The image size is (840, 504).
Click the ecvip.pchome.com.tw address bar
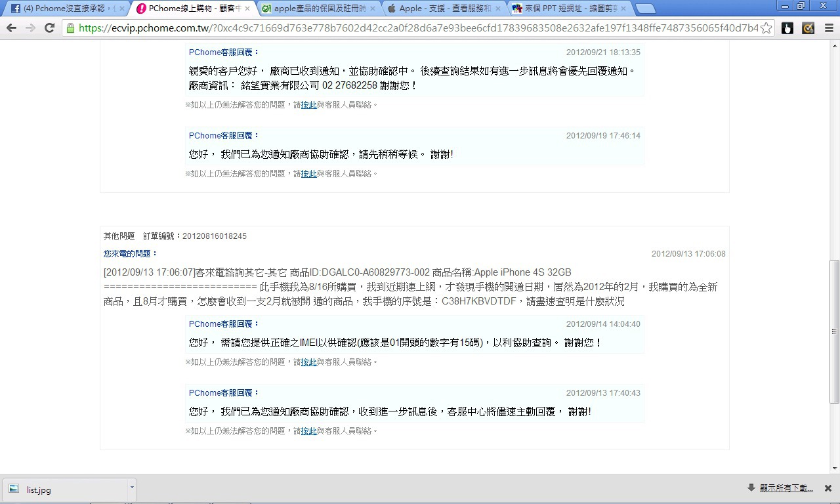pos(418,28)
